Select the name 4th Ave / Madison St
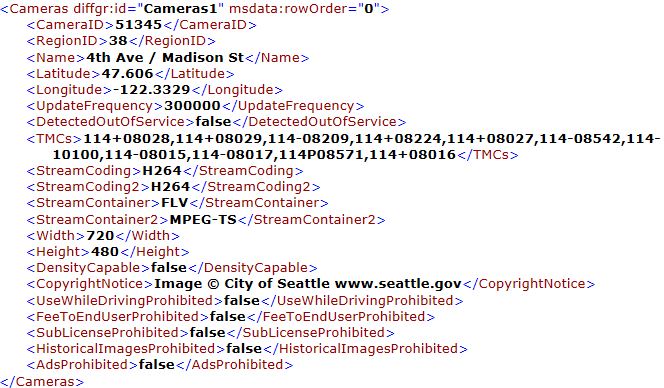Image resolution: width=664 pixels, height=388 pixels. click(165, 57)
